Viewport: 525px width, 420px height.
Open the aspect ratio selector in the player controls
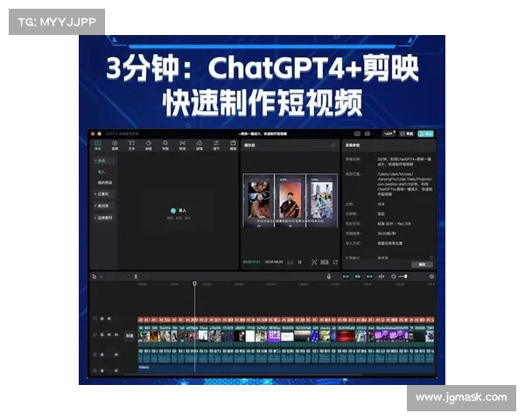[x=325, y=262]
